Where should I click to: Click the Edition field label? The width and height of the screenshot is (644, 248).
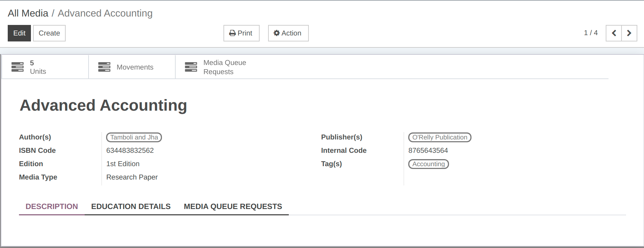(31, 164)
